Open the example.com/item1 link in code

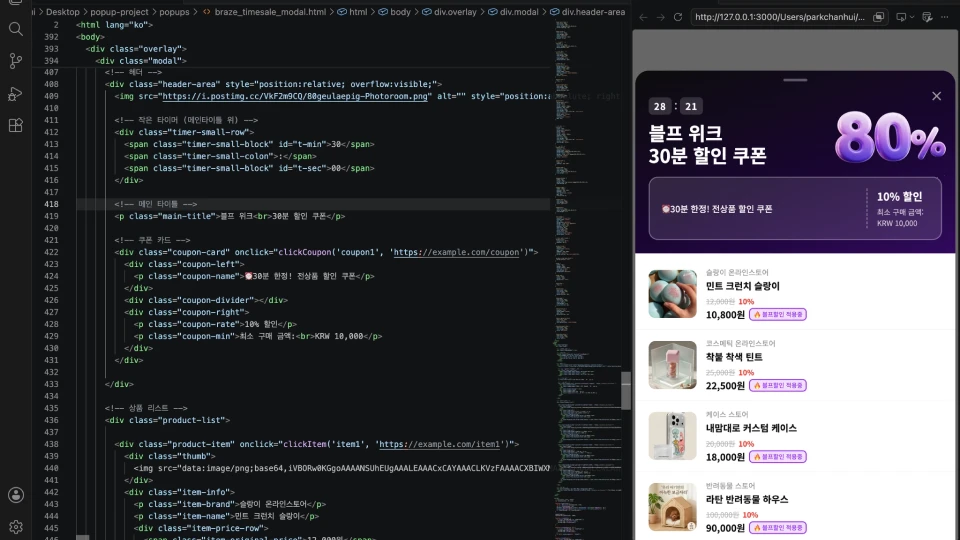point(440,444)
